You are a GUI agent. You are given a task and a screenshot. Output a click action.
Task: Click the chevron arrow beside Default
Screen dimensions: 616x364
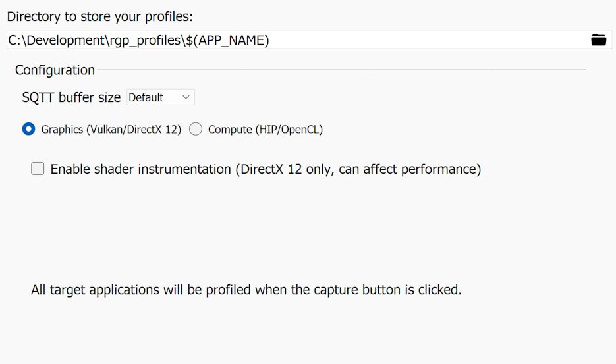[186, 97]
